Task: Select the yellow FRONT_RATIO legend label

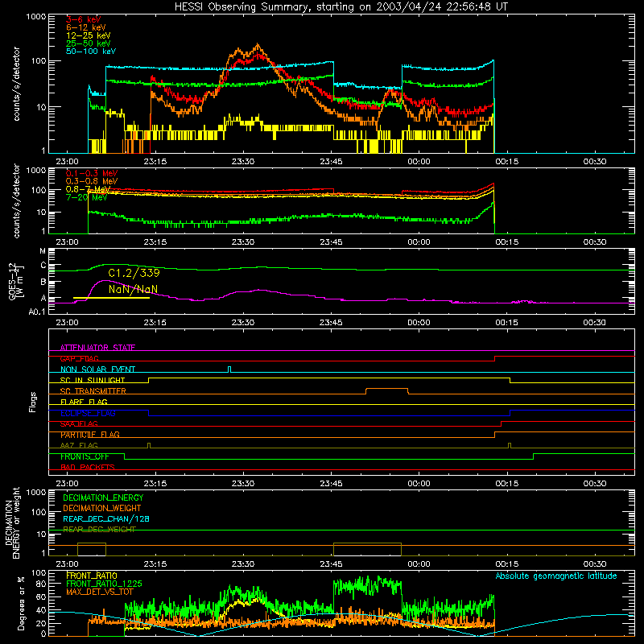Action: (x=92, y=576)
